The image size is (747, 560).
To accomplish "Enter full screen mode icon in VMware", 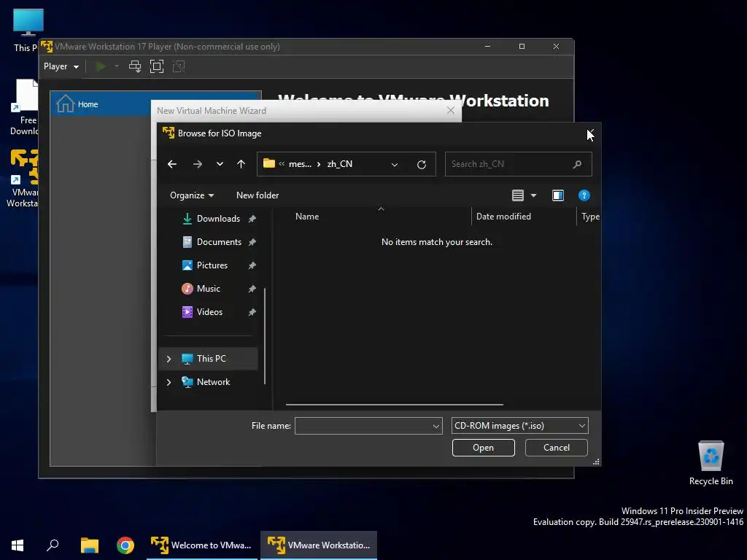I will pos(157,66).
